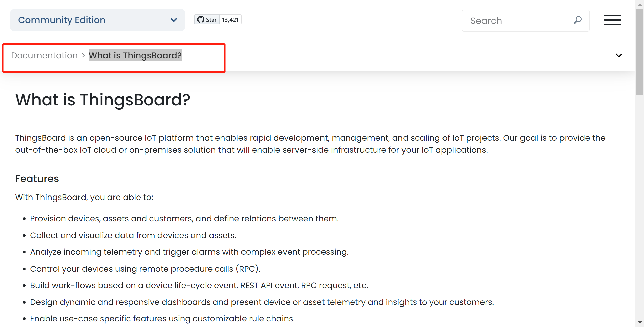
Task: Click the Features section heading
Action: pos(37,179)
